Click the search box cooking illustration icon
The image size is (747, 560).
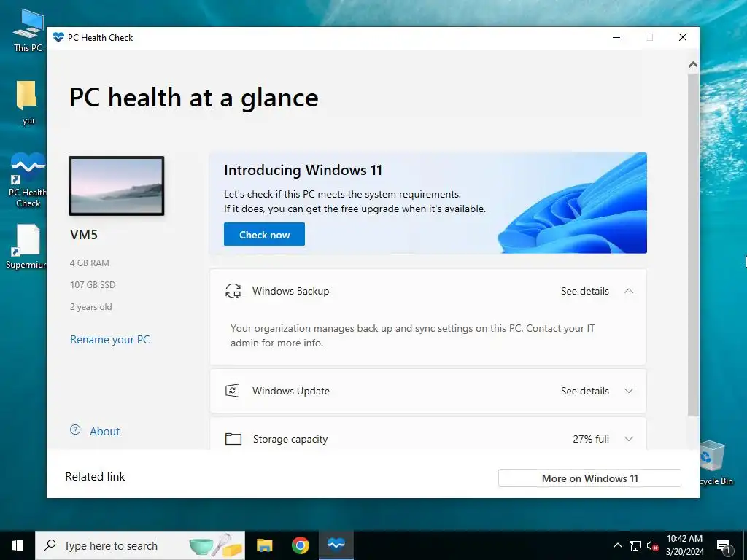(x=215, y=545)
